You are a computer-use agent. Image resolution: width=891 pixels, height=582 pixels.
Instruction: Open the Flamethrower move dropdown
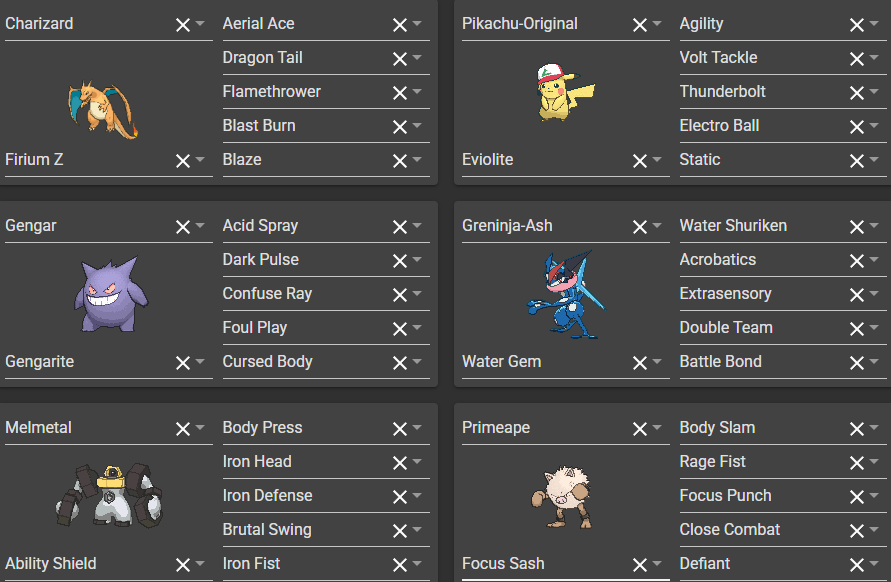(417, 93)
